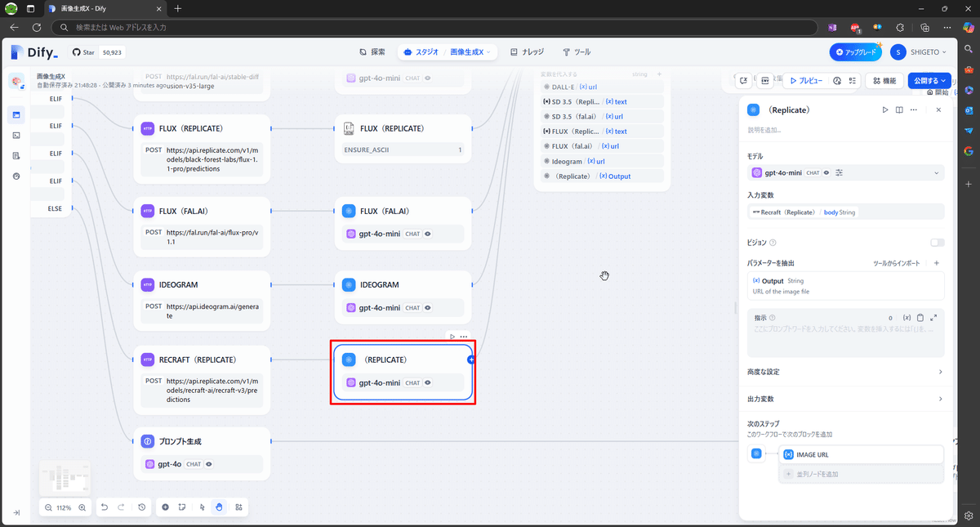
Task: Open the 画像生成X app dropdown in nav
Action: 471,51
